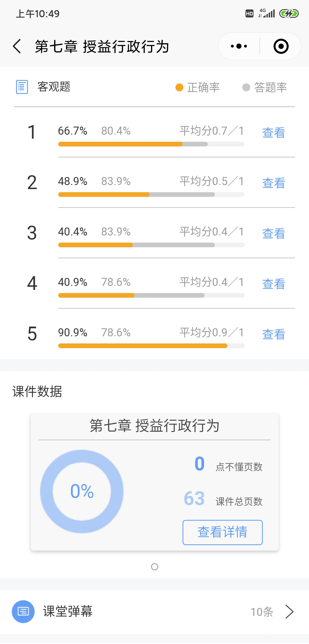
Task: View details for question 1
Action: (x=274, y=133)
